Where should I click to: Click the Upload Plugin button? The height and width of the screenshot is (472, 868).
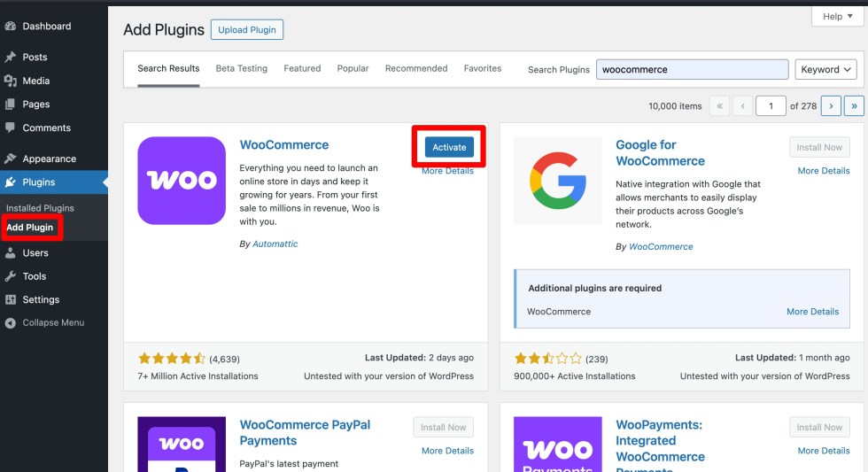[247, 30]
